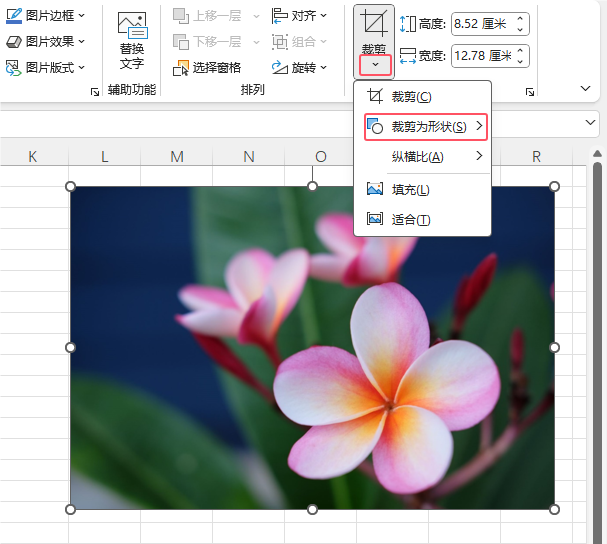
Task: Decrease width with the down stepper arrow
Action: 521,62
